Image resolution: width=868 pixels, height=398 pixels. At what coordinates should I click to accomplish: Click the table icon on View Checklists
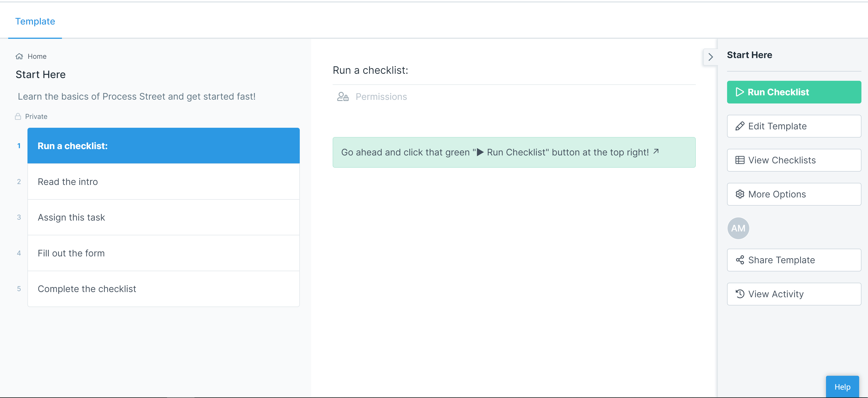(740, 160)
